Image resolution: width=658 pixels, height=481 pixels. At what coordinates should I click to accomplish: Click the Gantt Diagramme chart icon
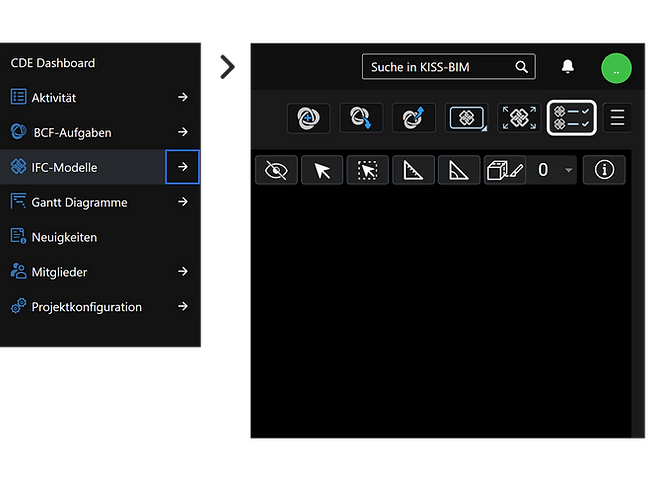click(18, 201)
